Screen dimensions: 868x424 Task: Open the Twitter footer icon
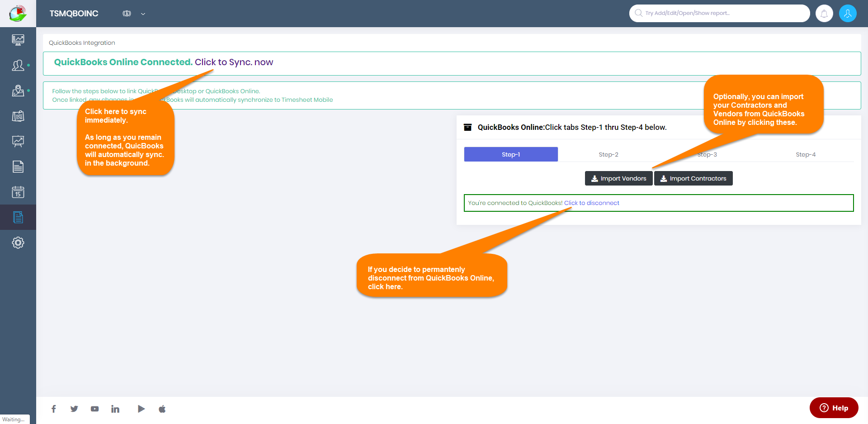(x=74, y=409)
